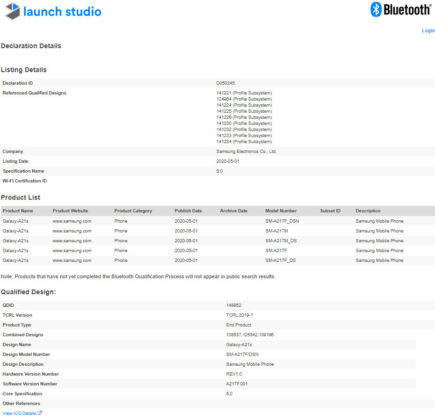
Task: Click the 141230 (Profile Subsystem) entry
Action: click(x=244, y=123)
